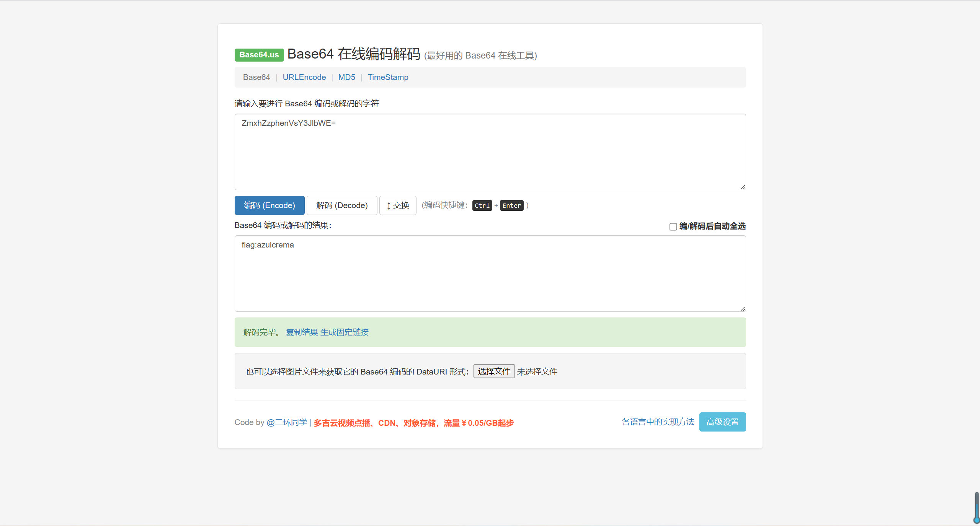Screen dimensions: 980x526
Task: Open the URLEncode tool tab
Action: click(304, 77)
